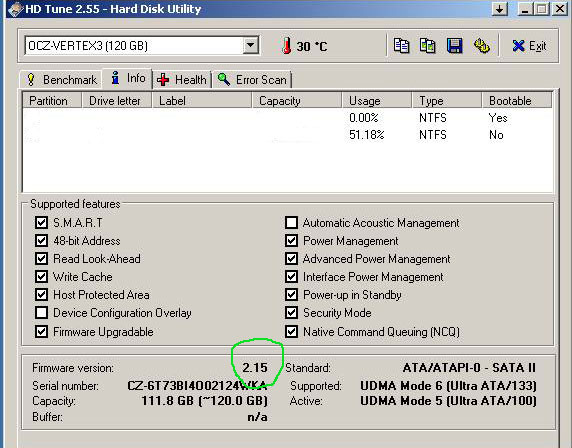Screen dimensions: 572x448
Task: Close the HD Tune window
Action: pyautogui.click(x=560, y=9)
